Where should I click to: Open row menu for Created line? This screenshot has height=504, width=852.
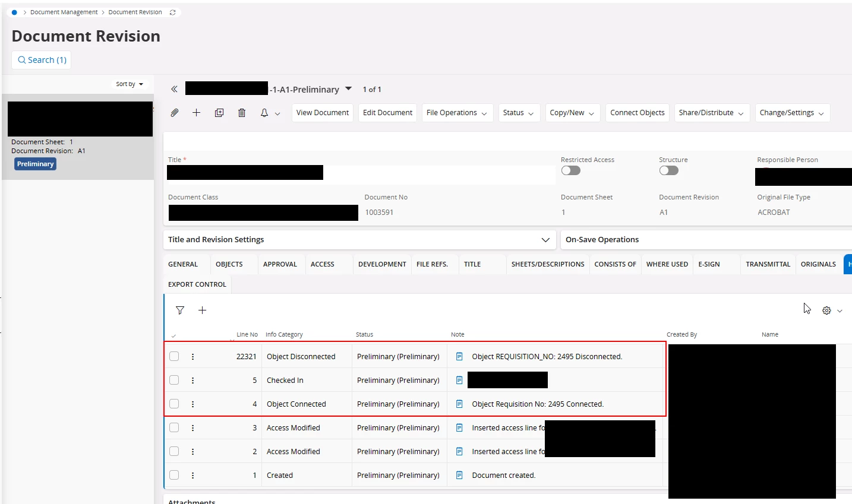pos(193,476)
